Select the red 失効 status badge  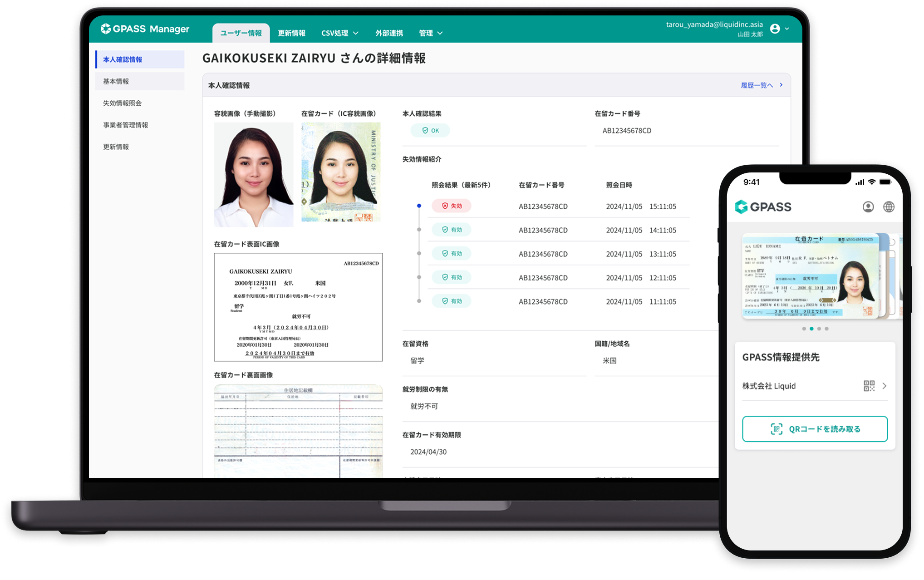coord(452,206)
